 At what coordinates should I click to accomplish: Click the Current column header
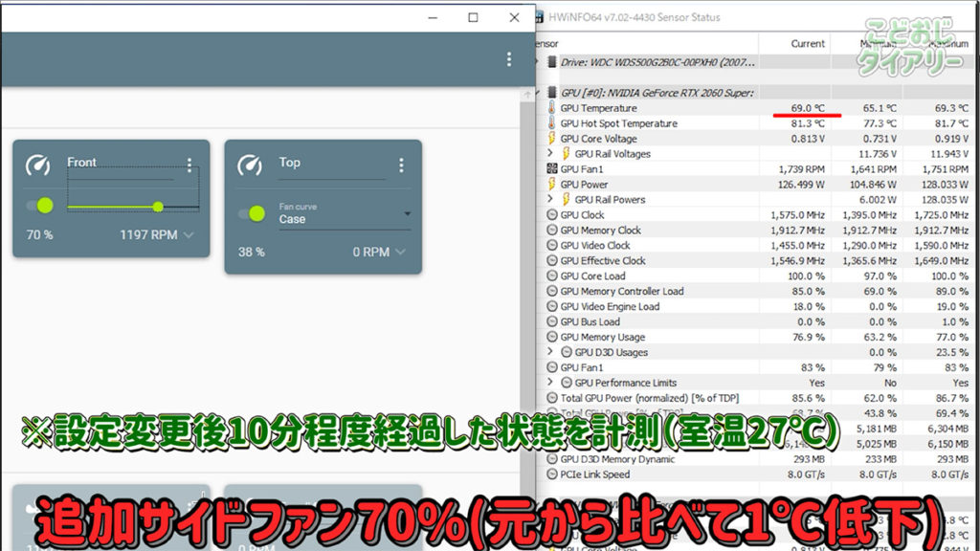(x=808, y=44)
